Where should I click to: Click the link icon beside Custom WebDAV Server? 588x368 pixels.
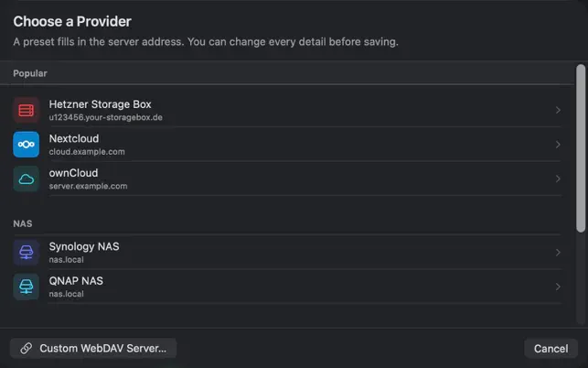(x=26, y=348)
